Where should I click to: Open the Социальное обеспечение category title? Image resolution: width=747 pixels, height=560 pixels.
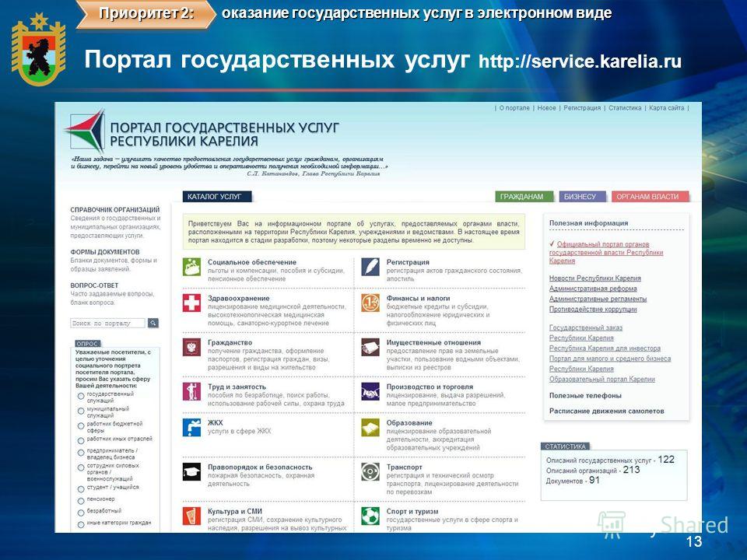pos(252,262)
